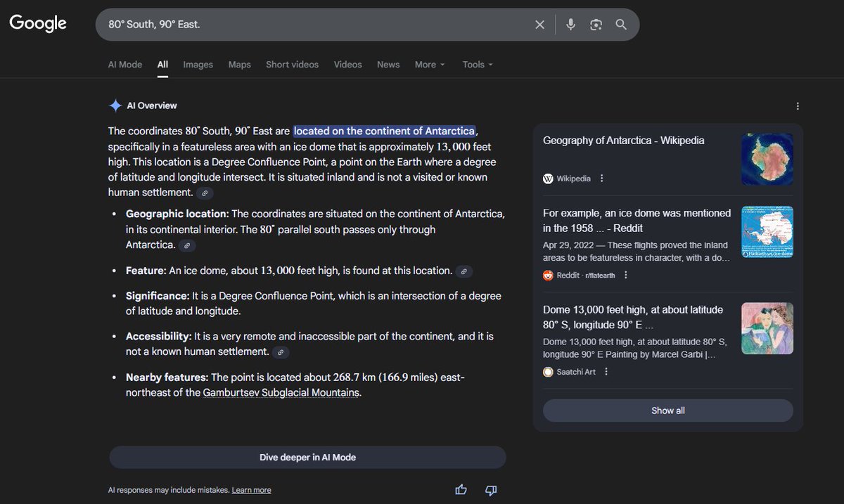Click into the search input field

point(316,25)
